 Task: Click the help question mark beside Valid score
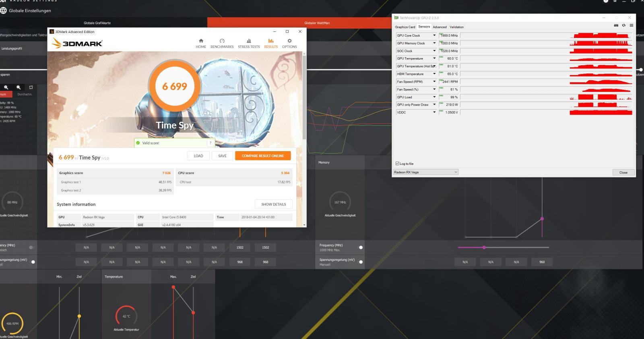[x=210, y=143]
